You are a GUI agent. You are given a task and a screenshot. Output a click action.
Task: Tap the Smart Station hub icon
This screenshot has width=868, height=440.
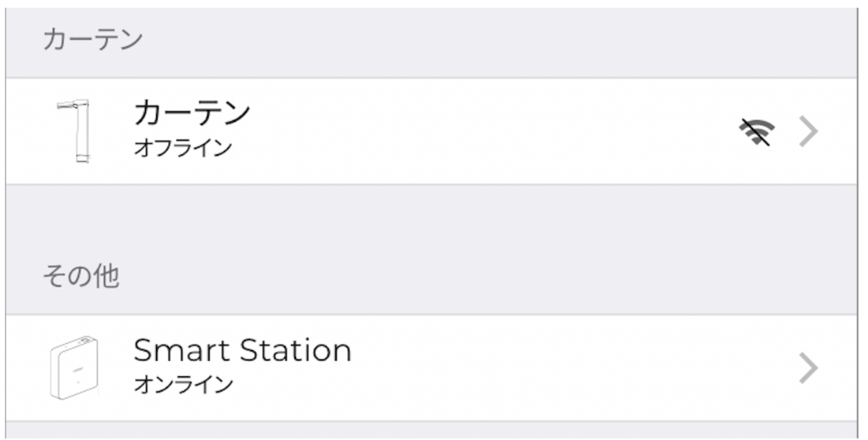[x=74, y=367]
